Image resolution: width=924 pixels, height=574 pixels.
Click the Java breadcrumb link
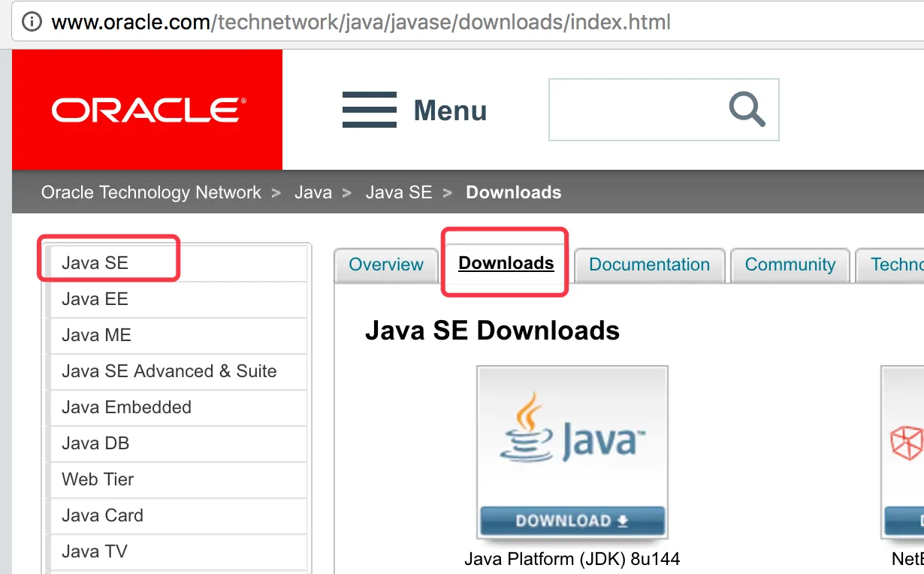click(313, 192)
